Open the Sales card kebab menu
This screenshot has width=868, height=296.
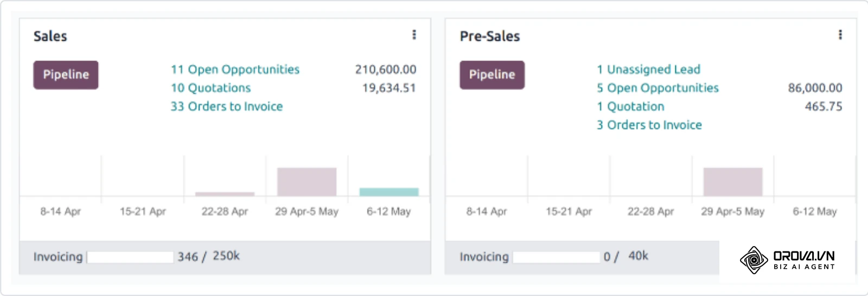[414, 35]
